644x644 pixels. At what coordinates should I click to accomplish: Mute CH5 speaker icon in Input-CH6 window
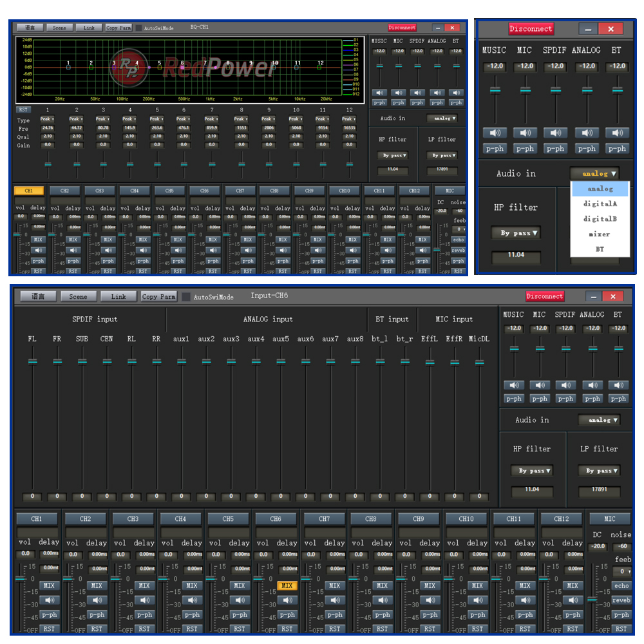[x=240, y=600]
